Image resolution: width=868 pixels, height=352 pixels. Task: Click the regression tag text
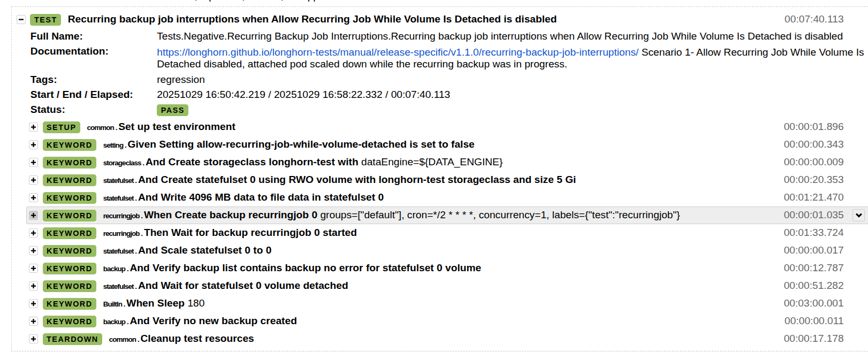(180, 79)
